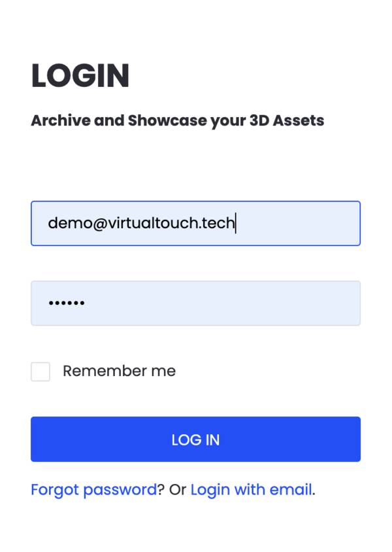This screenshot has width=392, height=552.
Task: Click the virtualtouch domain text in field
Action: pyautogui.click(x=154, y=223)
